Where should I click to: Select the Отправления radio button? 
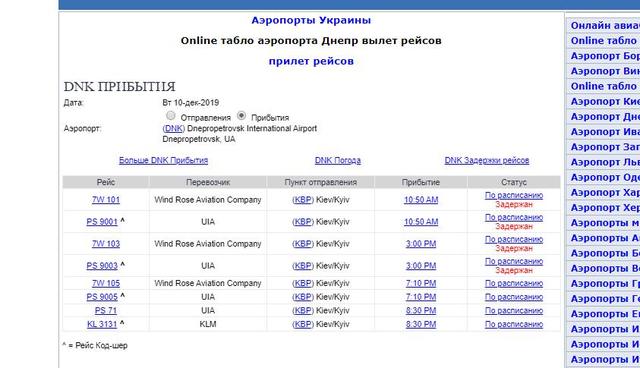pyautogui.click(x=171, y=116)
